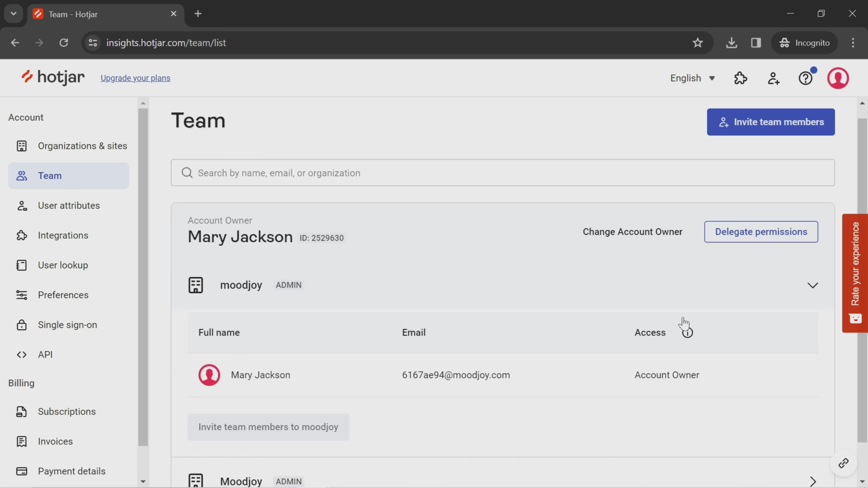Click Change Account Owner
The width and height of the screenshot is (868, 488).
point(632,232)
